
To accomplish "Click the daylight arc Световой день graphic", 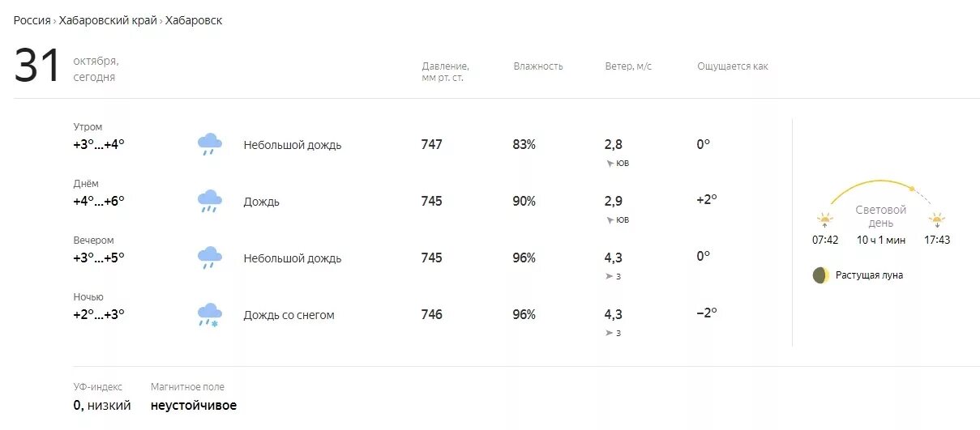I will 881,214.
